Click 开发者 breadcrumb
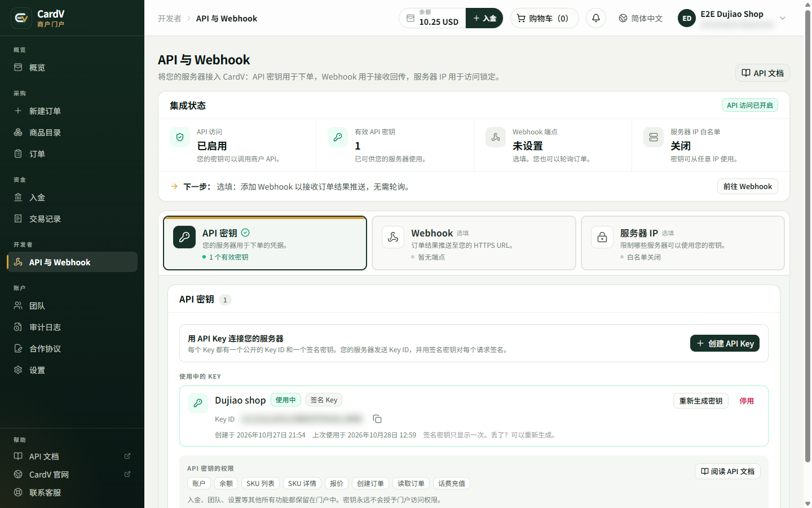 (170, 19)
